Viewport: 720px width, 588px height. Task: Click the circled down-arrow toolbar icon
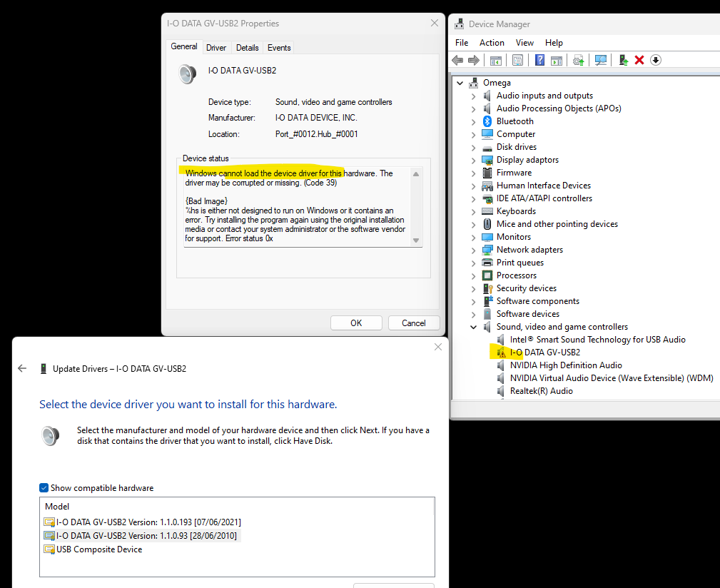click(656, 60)
